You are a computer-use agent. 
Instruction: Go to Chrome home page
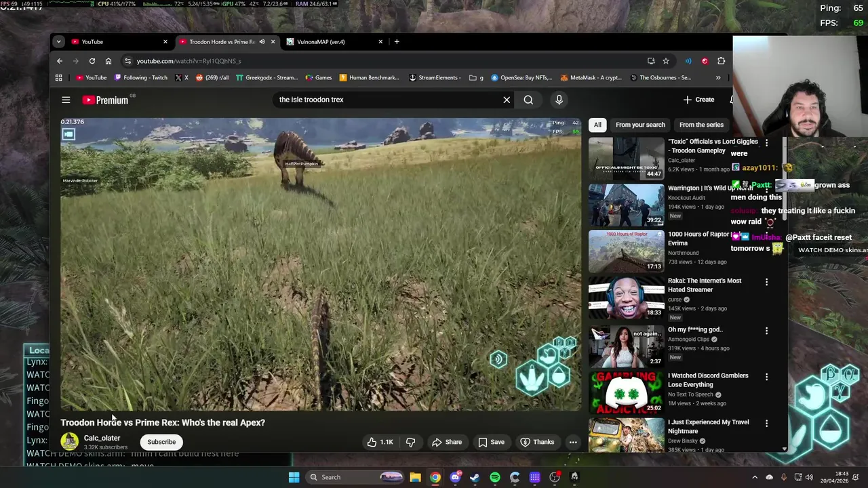[108, 61]
